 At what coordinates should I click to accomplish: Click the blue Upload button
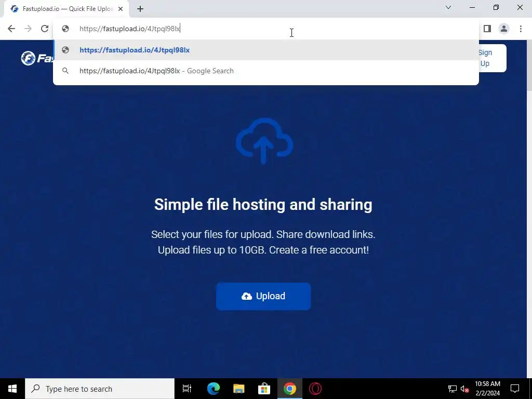click(x=263, y=296)
